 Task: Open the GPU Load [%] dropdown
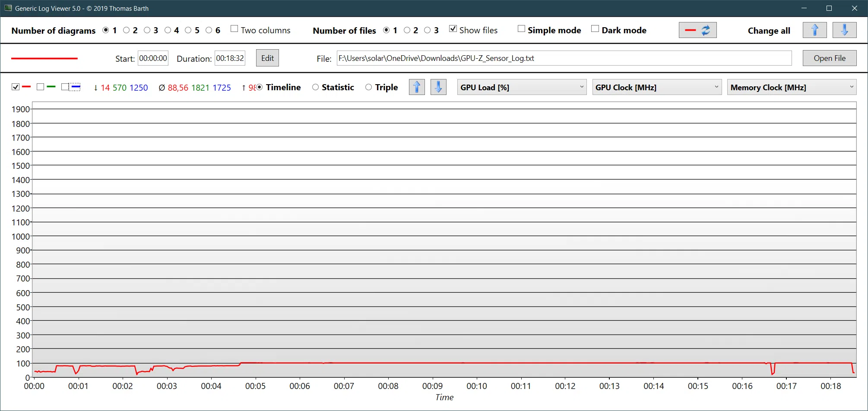pos(522,87)
